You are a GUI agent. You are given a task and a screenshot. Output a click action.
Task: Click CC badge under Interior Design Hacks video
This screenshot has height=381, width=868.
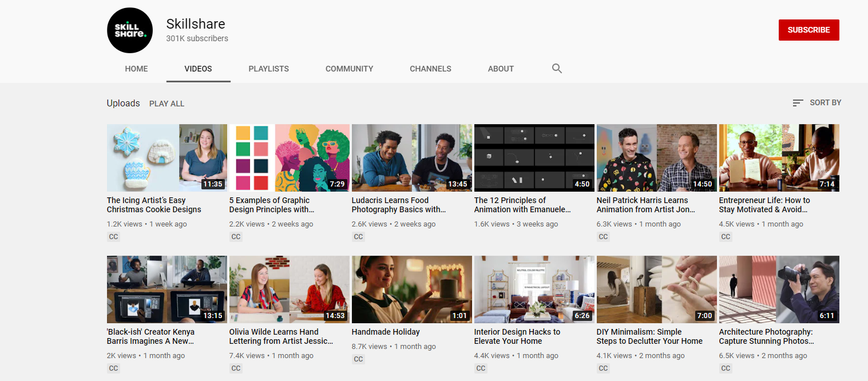pos(481,368)
